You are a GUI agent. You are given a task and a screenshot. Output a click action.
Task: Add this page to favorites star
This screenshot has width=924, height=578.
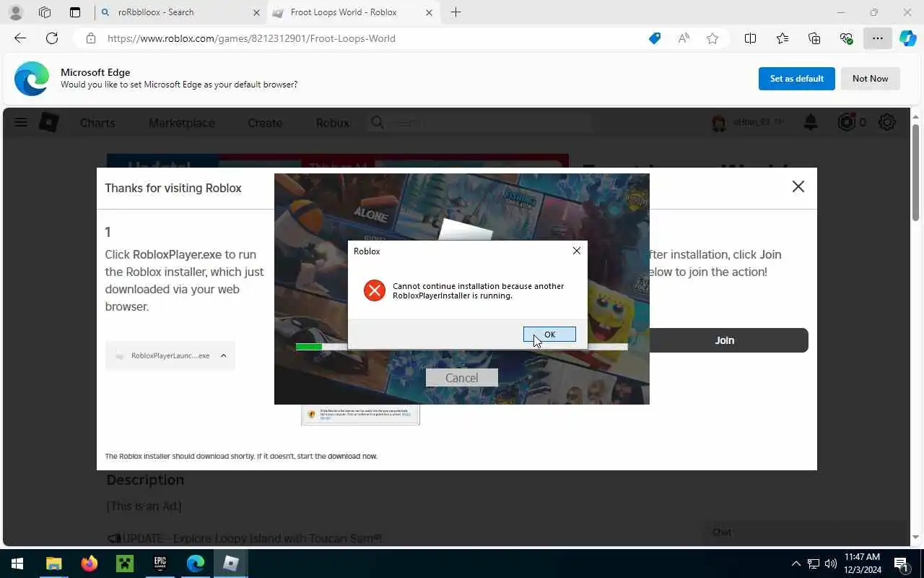pyautogui.click(x=712, y=38)
